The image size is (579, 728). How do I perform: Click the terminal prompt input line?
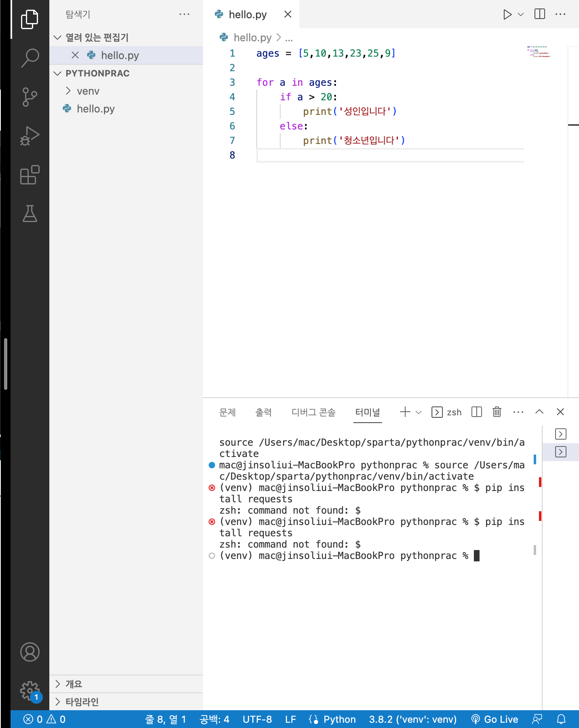350,556
